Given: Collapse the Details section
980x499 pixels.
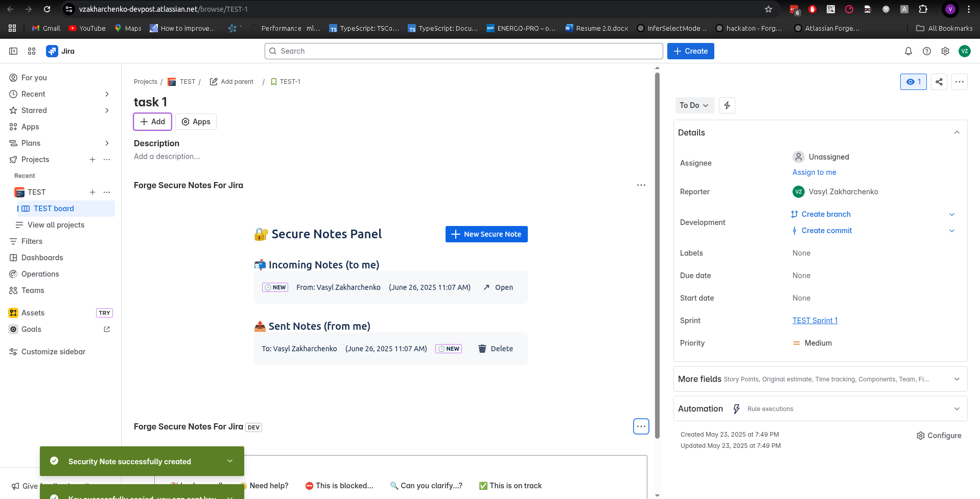Looking at the screenshot, I should tap(957, 132).
